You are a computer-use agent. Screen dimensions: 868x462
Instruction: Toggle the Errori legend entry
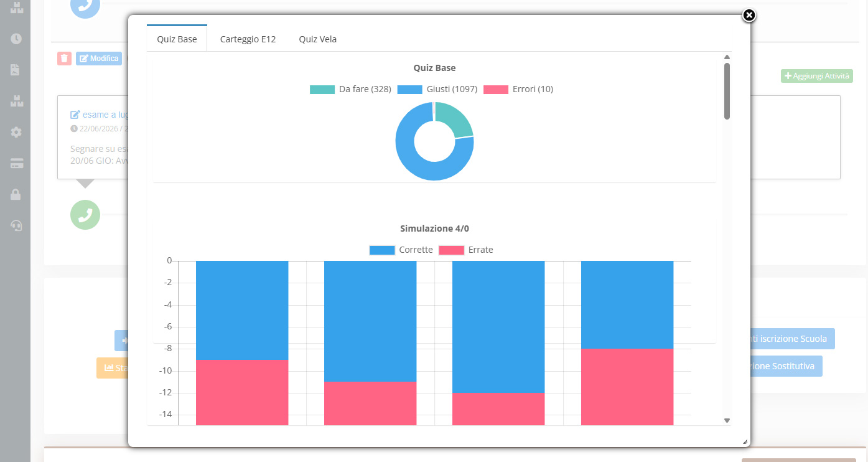coord(518,89)
